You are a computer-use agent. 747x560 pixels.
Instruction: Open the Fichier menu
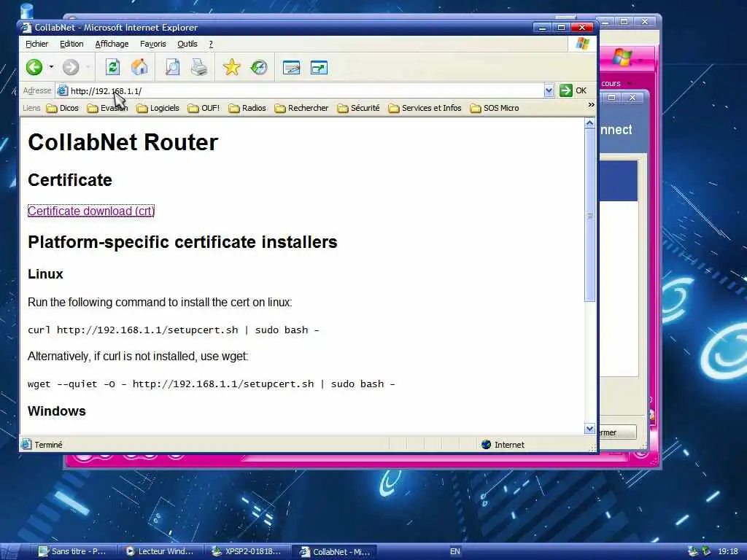coord(36,44)
